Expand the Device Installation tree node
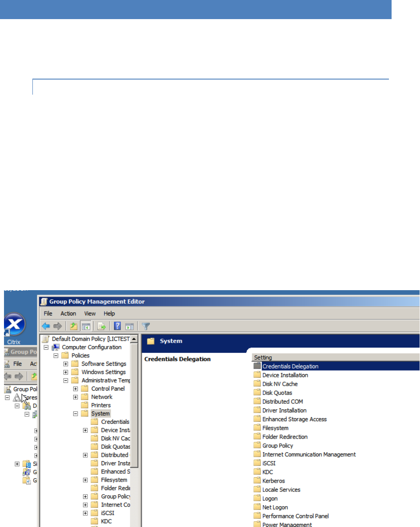Screen dimensions: 420x527 [x=85, y=430]
